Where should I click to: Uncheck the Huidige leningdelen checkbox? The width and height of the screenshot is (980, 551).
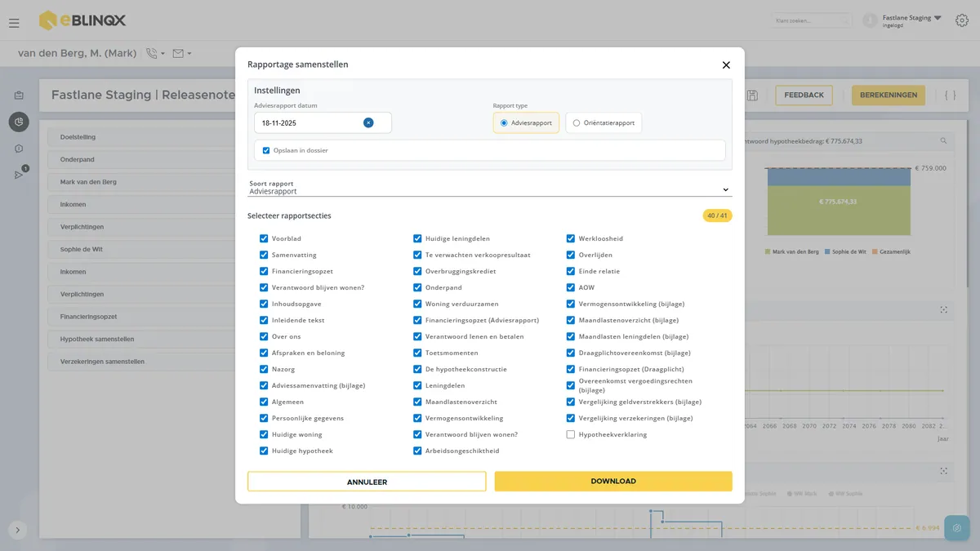(417, 238)
